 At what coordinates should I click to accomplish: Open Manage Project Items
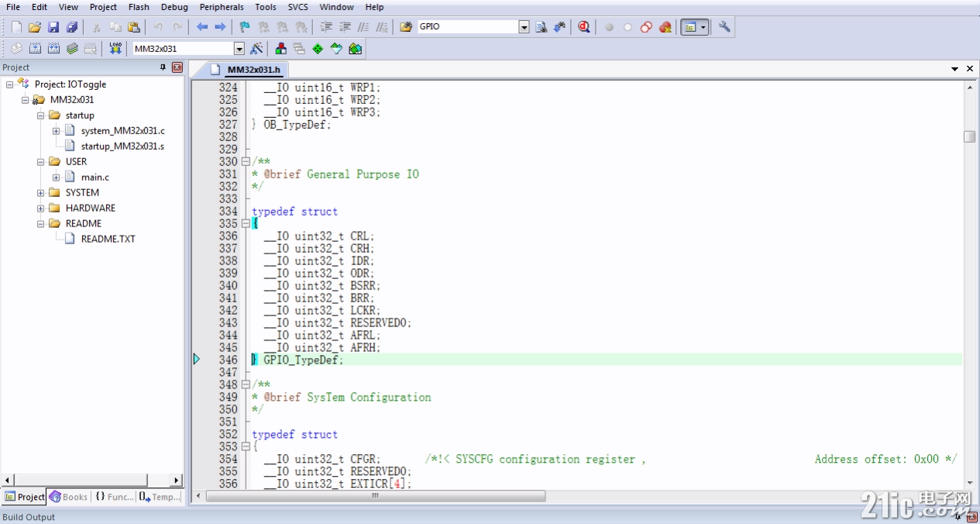pyautogui.click(x=281, y=49)
